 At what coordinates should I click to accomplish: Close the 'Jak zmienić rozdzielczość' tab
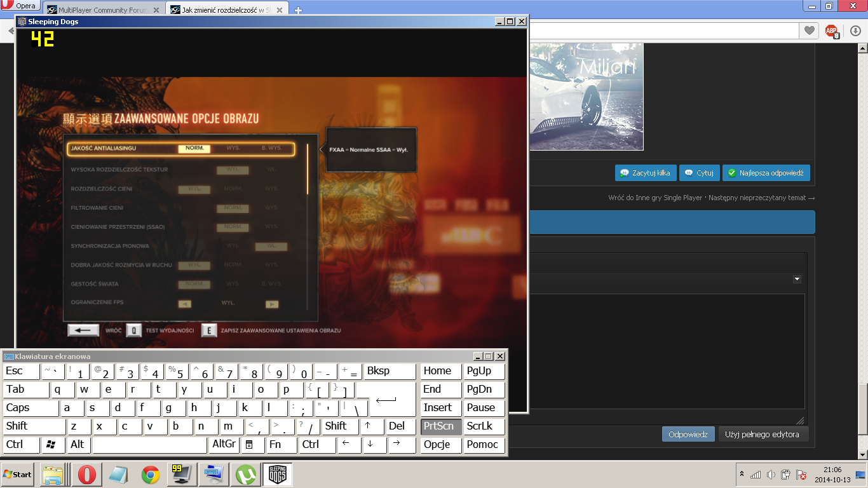point(280,10)
